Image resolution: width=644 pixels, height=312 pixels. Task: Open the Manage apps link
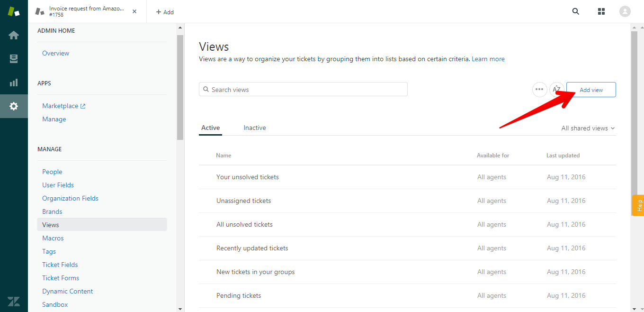(54, 119)
